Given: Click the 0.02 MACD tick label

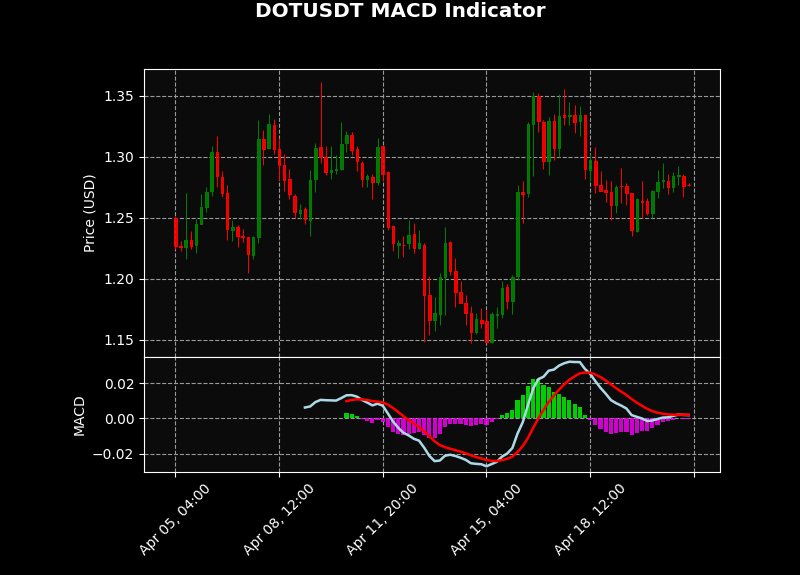Looking at the screenshot, I should click(x=119, y=384).
